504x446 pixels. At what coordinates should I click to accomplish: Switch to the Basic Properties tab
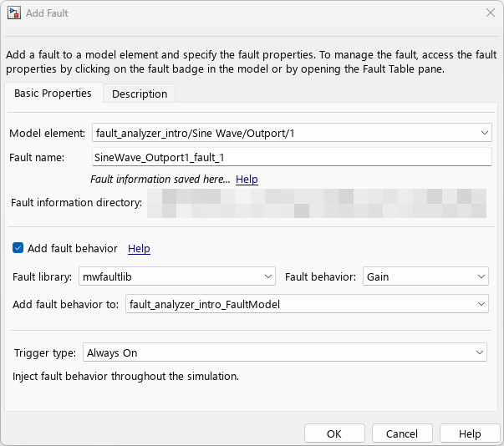click(53, 94)
